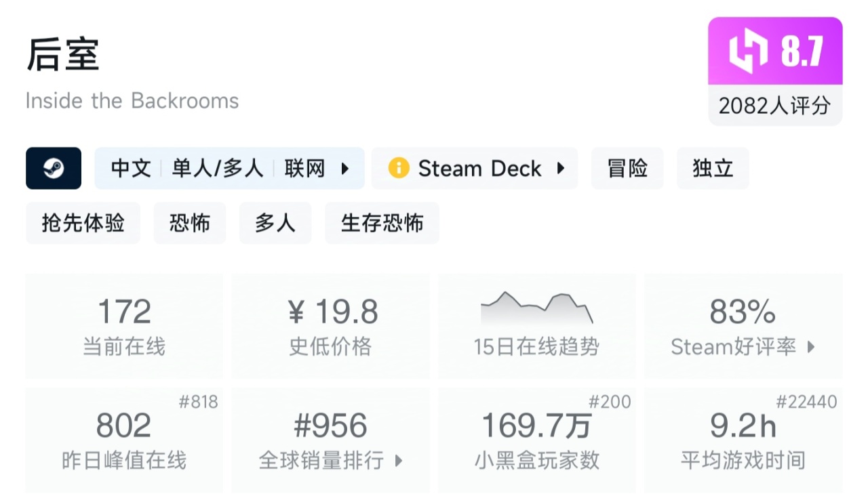Select the 恐怖 tag
This screenshot has height=498, width=868.
(189, 223)
